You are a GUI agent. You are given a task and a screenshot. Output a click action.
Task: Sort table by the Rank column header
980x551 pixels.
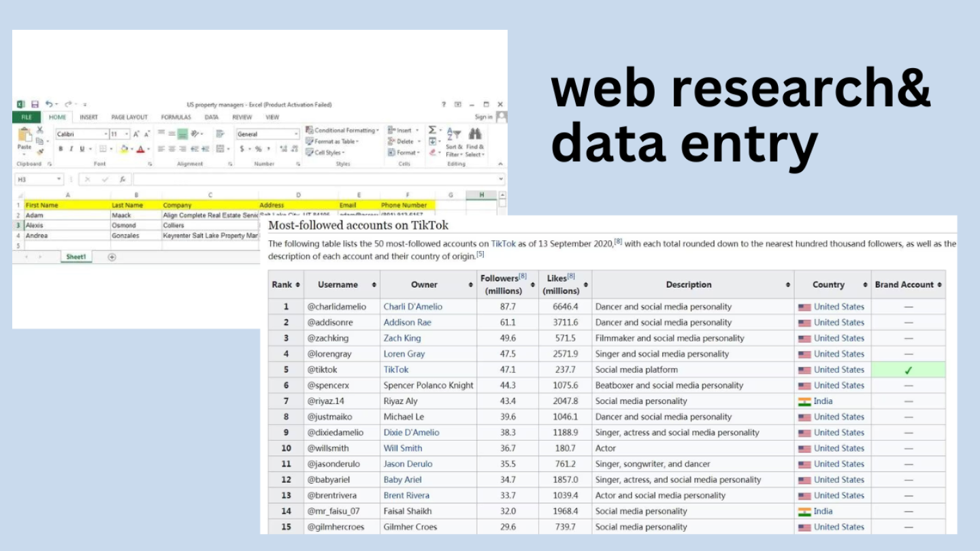click(285, 285)
